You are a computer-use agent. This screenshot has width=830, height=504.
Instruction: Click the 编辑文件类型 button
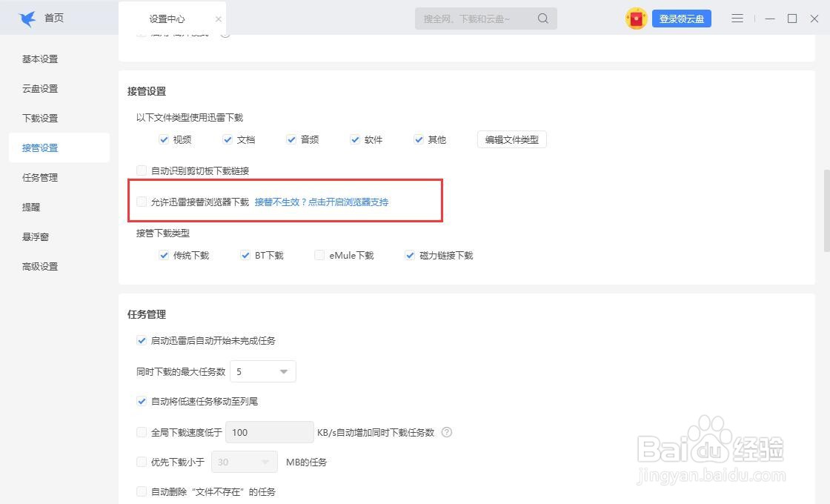point(512,139)
